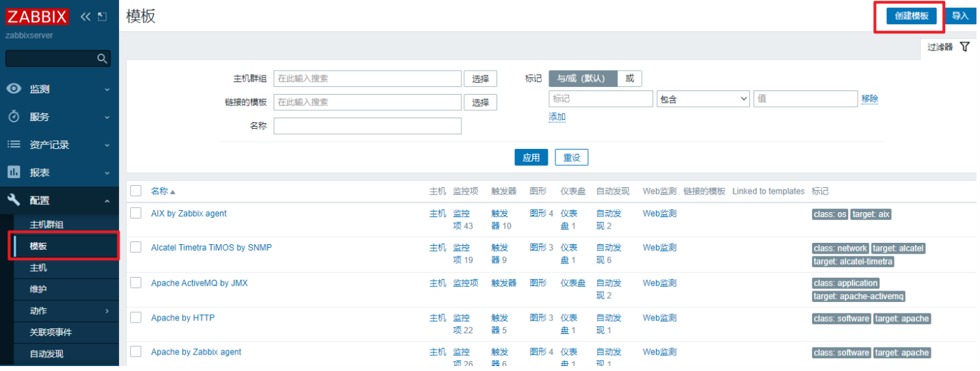Expand the 报表 menu chevron

pyautogui.click(x=108, y=173)
